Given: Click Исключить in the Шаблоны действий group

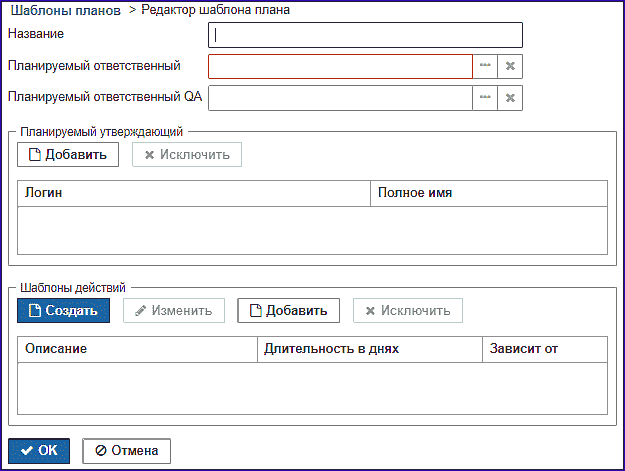Looking at the screenshot, I should tap(408, 310).
